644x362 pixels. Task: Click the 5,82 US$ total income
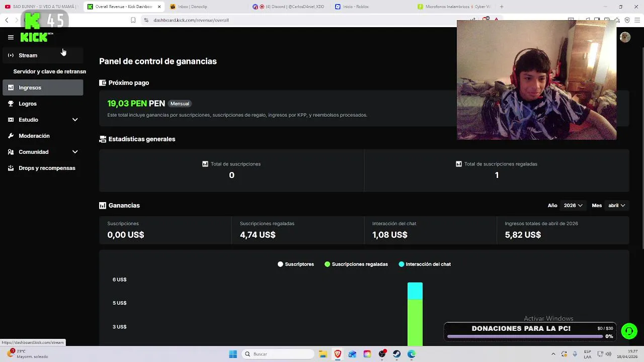tap(523, 235)
